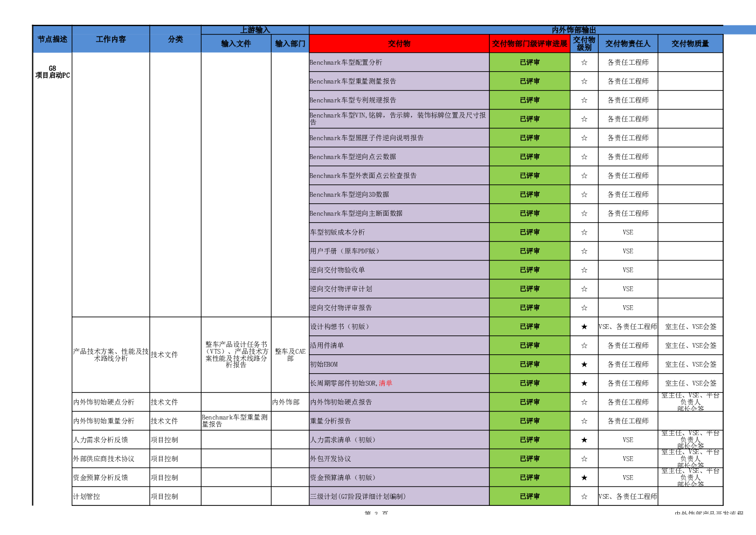Click the filled star in the 设计构想书 row
Screen dimensions: 756x535
[584, 327]
